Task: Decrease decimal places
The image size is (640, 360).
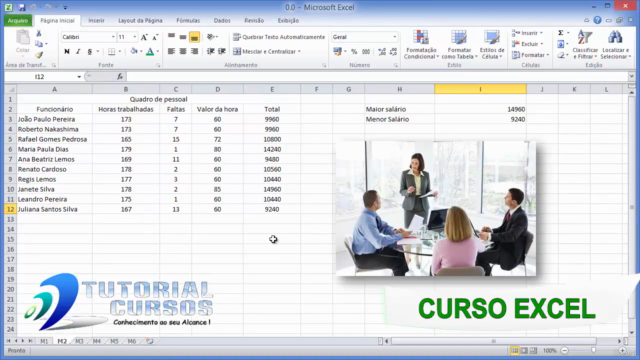Action: [x=393, y=51]
